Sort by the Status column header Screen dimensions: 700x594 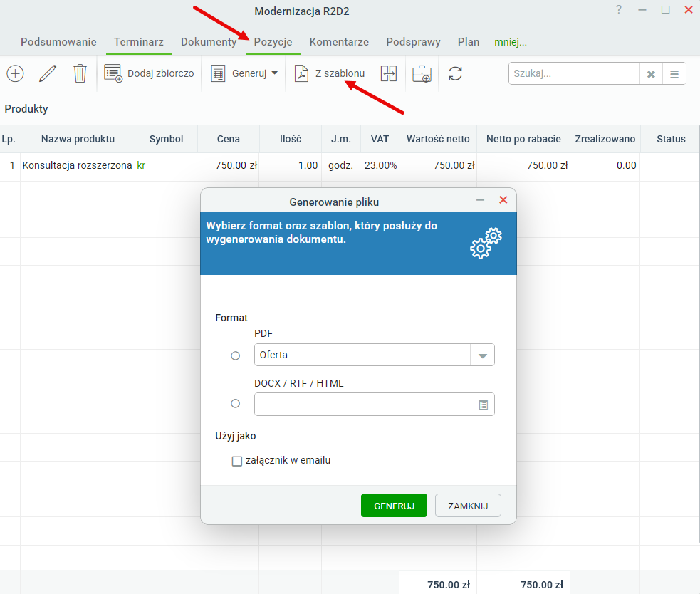pyautogui.click(x=671, y=139)
